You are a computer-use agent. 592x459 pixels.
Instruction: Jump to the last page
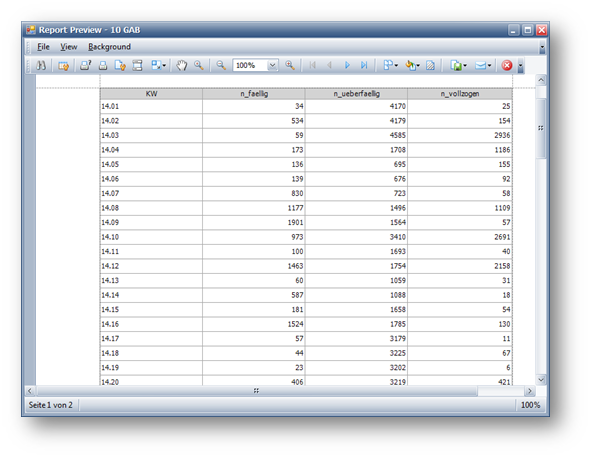pyautogui.click(x=364, y=65)
